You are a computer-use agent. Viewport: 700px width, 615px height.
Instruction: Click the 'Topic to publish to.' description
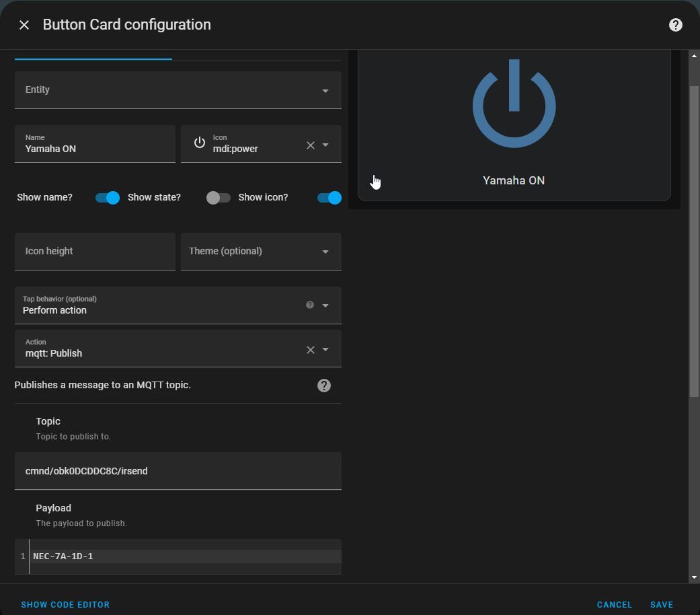(x=73, y=436)
